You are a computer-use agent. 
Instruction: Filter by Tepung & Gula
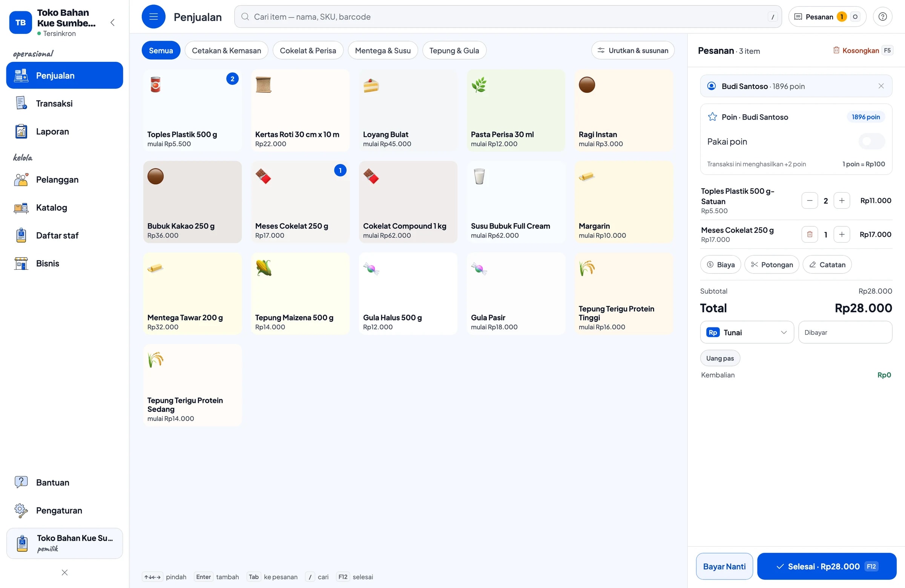click(454, 51)
